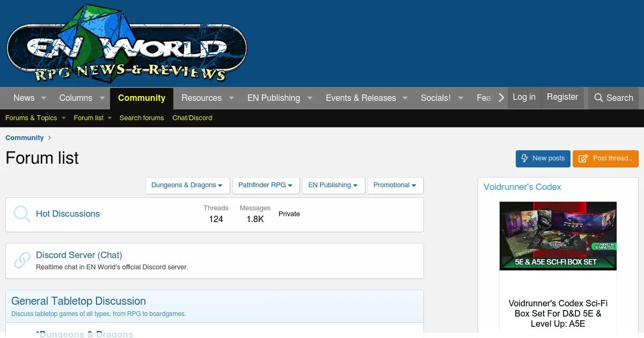Click the nav scroll-right chevron
The width and height of the screenshot is (644, 338).
click(501, 98)
